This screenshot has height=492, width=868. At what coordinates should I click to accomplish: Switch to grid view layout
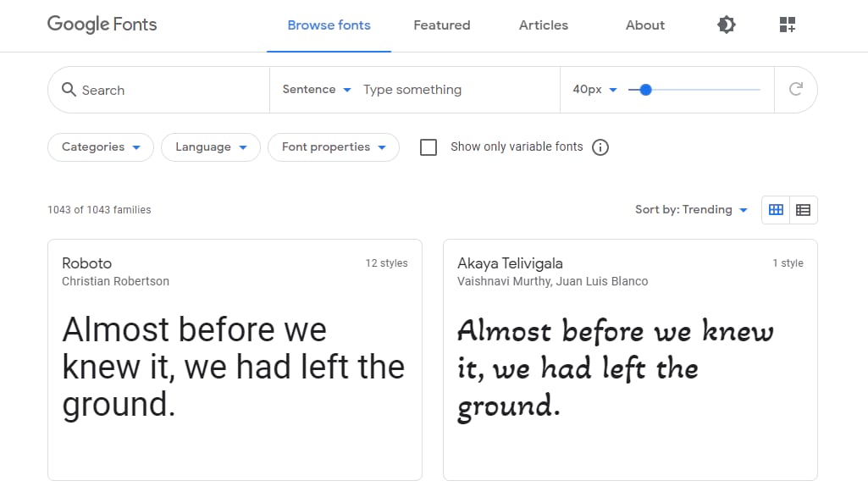pos(776,209)
